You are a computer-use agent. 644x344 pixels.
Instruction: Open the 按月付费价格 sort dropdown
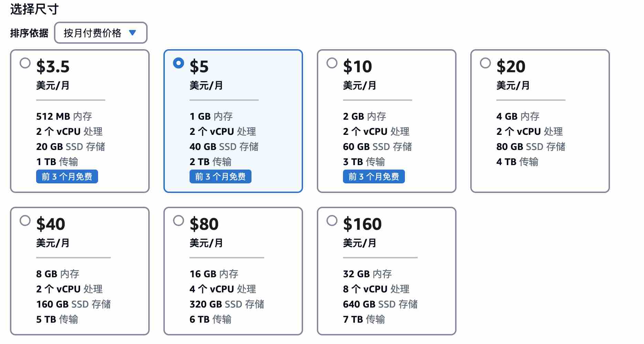click(x=101, y=33)
